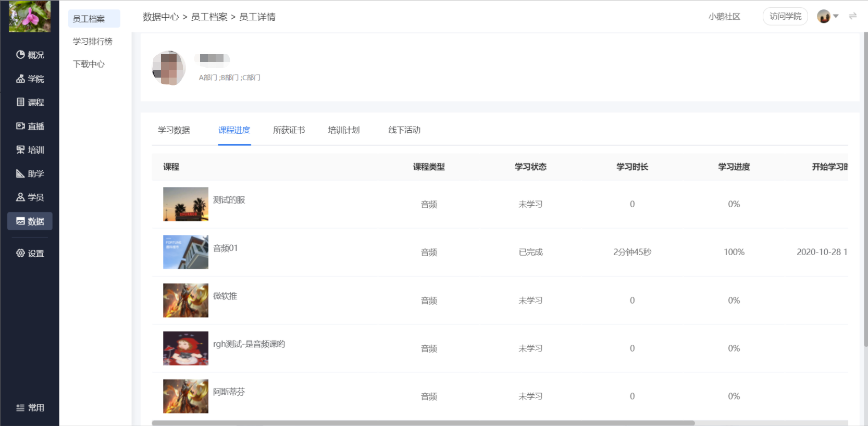The width and height of the screenshot is (868, 426).
Task: Switch to the 课程进度 tab
Action: point(234,130)
